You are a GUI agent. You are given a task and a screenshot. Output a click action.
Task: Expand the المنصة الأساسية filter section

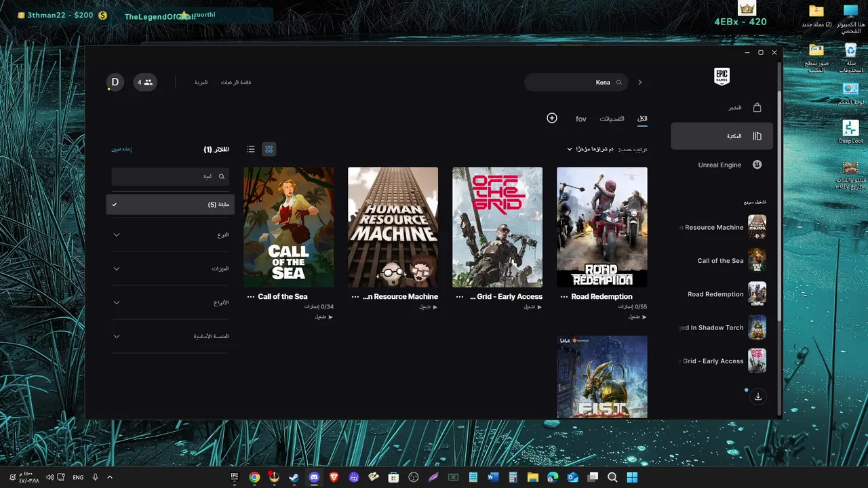[170, 336]
